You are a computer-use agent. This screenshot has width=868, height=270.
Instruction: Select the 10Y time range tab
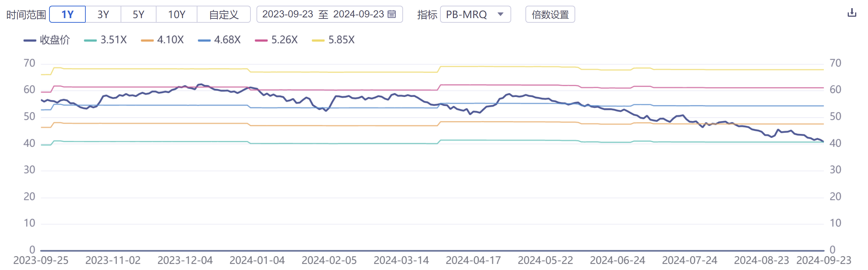[177, 14]
